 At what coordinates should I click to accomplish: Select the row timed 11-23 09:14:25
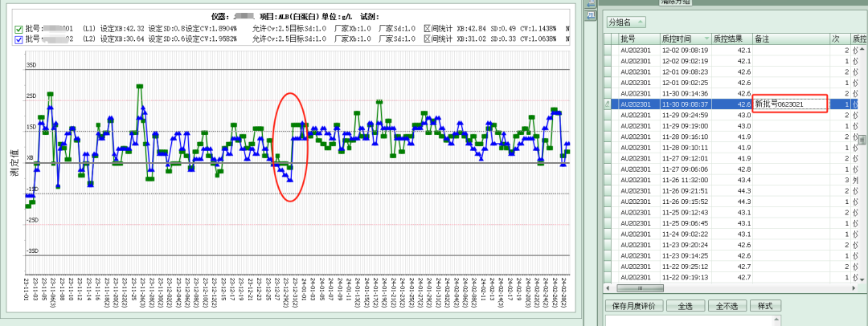click(731, 255)
